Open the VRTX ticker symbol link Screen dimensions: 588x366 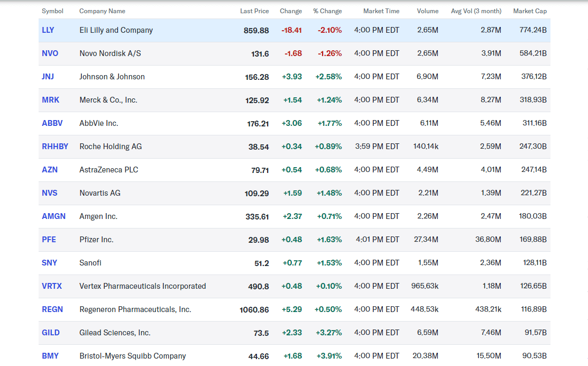pyautogui.click(x=52, y=286)
